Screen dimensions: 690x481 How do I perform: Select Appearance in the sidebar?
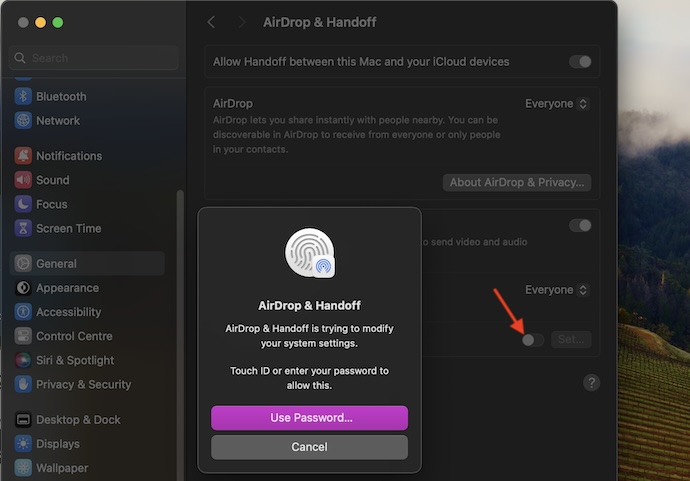tap(67, 288)
